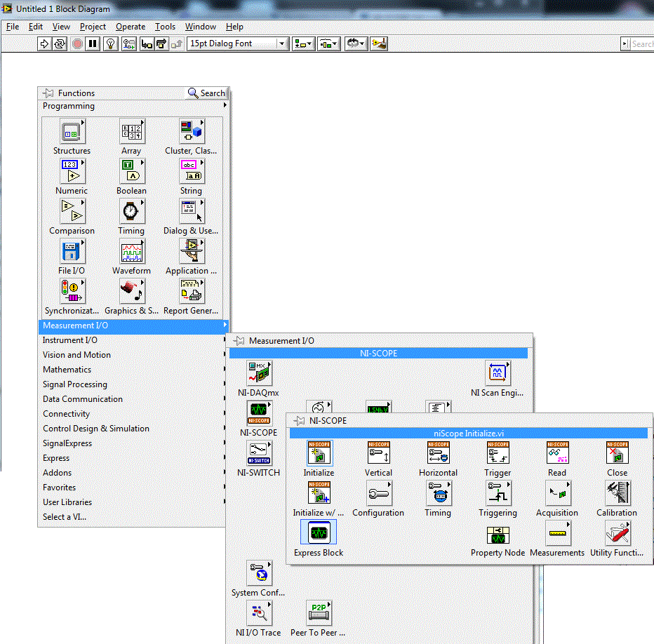Screen dimensions: 654x644
Task: Open the File I/O palette
Action: pos(72,252)
